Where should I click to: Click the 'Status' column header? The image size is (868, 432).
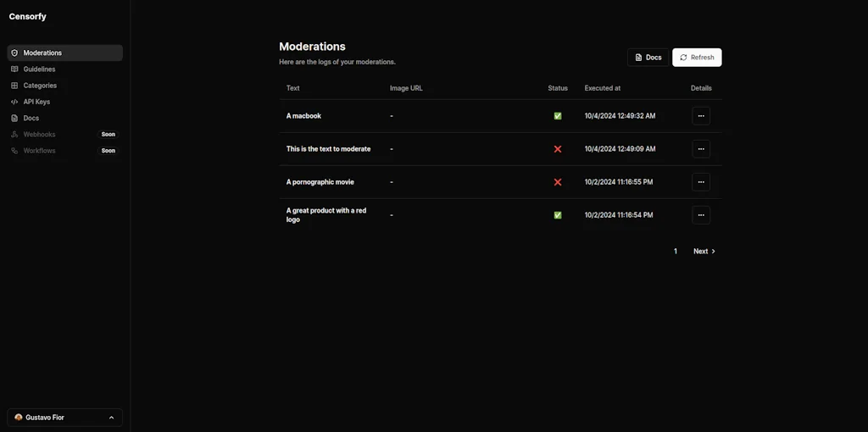[558, 88]
